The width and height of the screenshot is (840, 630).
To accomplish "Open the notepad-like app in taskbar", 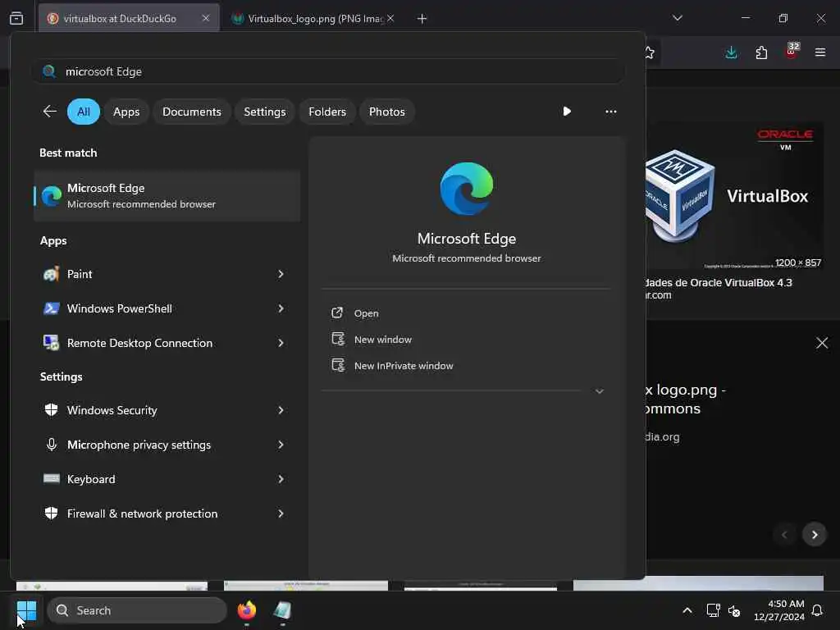I will click(282, 610).
